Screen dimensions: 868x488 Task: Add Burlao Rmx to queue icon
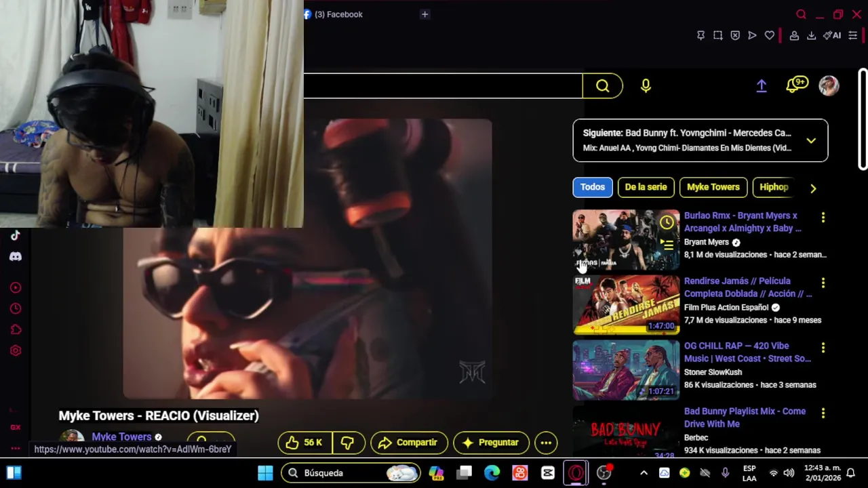(x=667, y=244)
